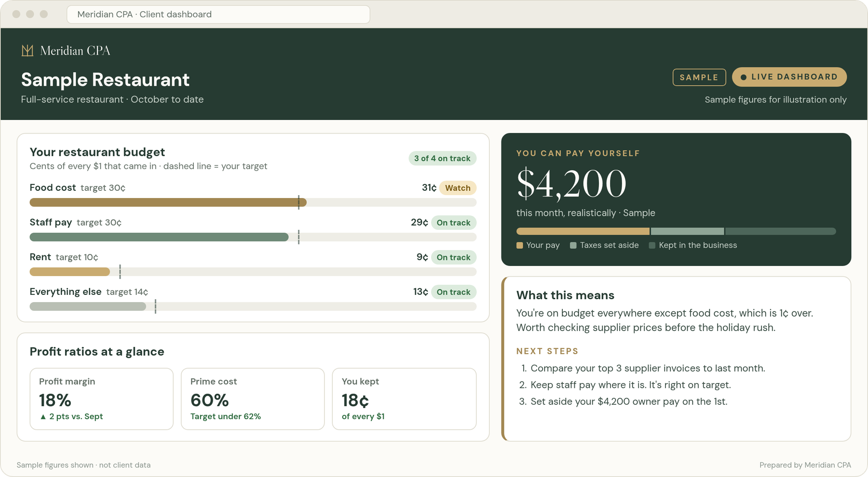868x477 pixels.
Task: Click the Taxes set aside legend swatch
Action: [x=573, y=245]
